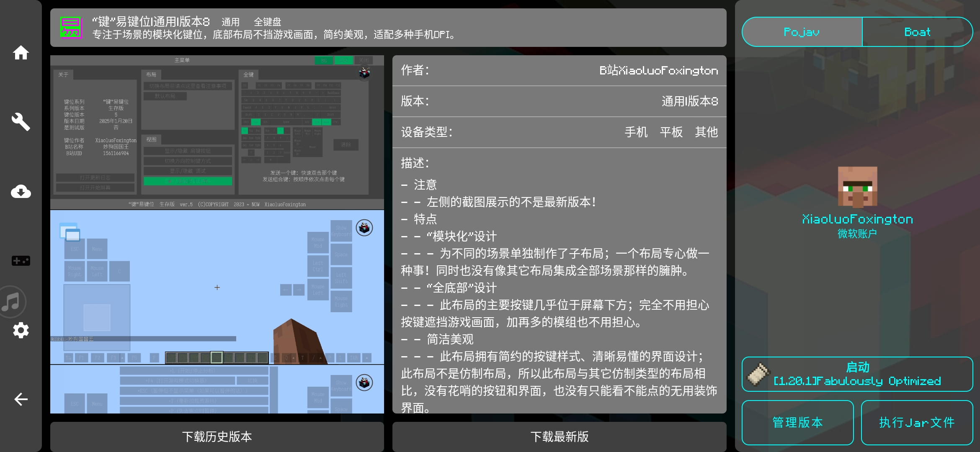
Task: Click author name B站XiaoluoFoxington
Action: click(x=658, y=70)
